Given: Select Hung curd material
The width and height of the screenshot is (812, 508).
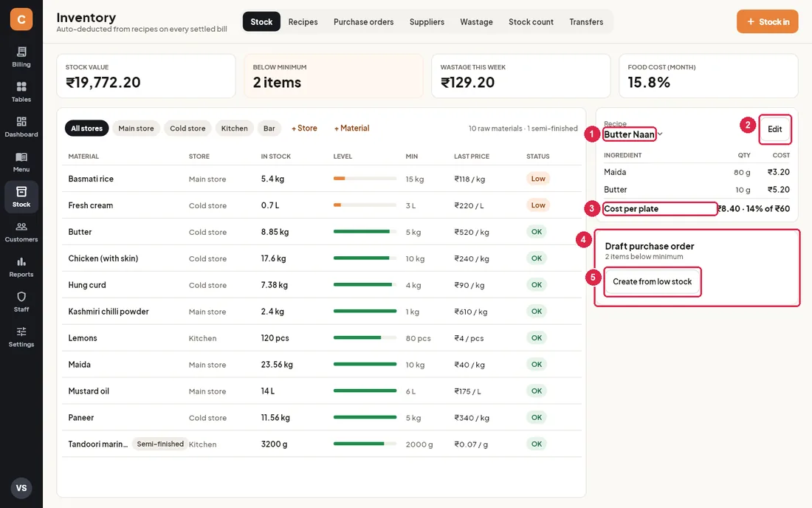Looking at the screenshot, I should [x=87, y=285].
